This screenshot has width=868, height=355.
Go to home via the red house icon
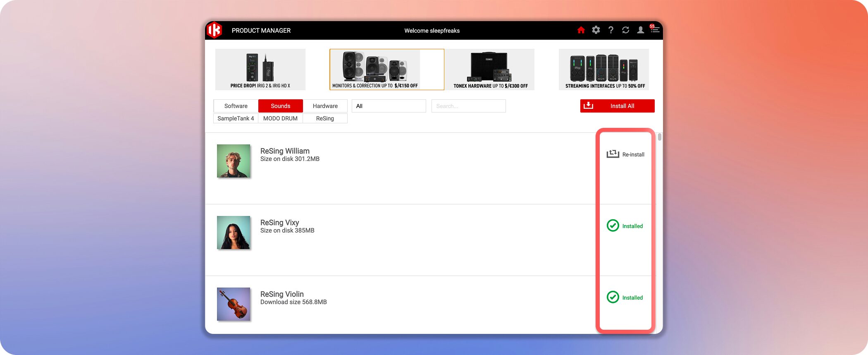[x=581, y=30]
